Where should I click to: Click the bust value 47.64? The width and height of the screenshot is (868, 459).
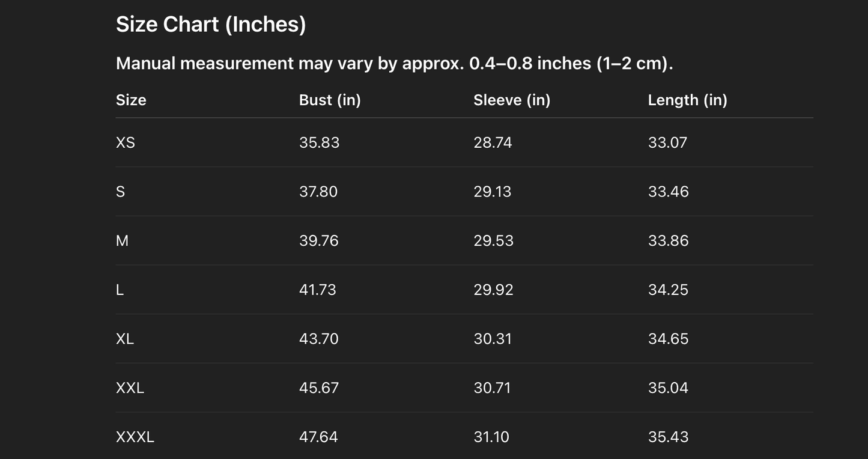318,437
